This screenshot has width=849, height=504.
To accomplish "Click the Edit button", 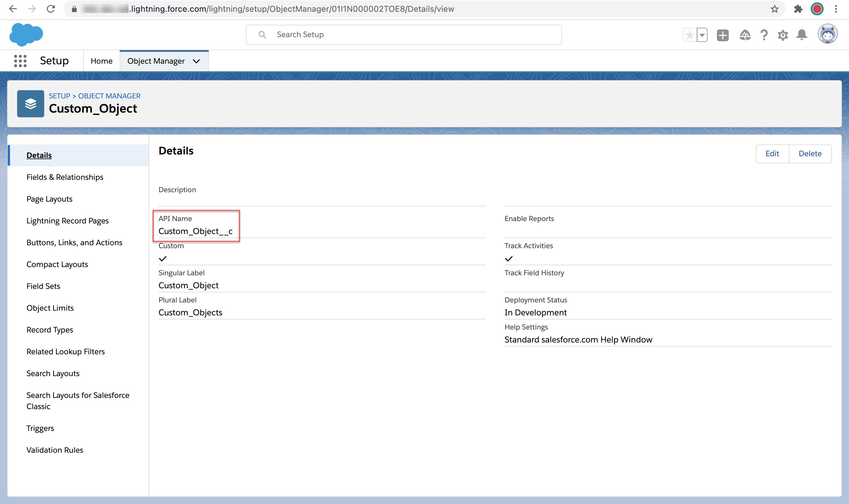I will [772, 154].
